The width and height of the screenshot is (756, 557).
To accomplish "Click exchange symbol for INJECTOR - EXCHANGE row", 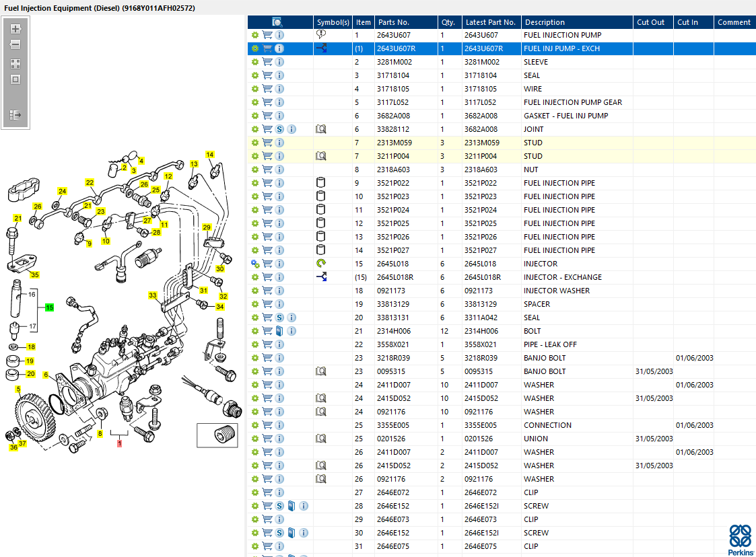I will point(322,277).
